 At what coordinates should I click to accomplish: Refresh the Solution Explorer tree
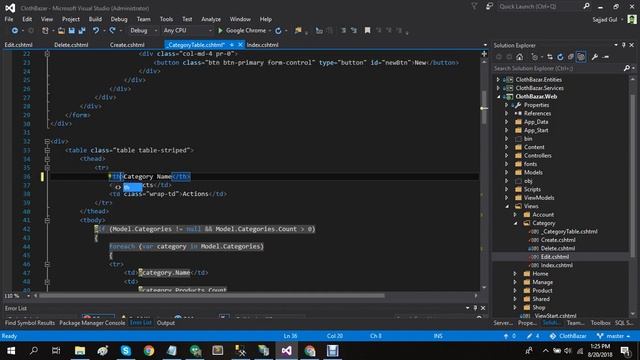tap(560, 57)
